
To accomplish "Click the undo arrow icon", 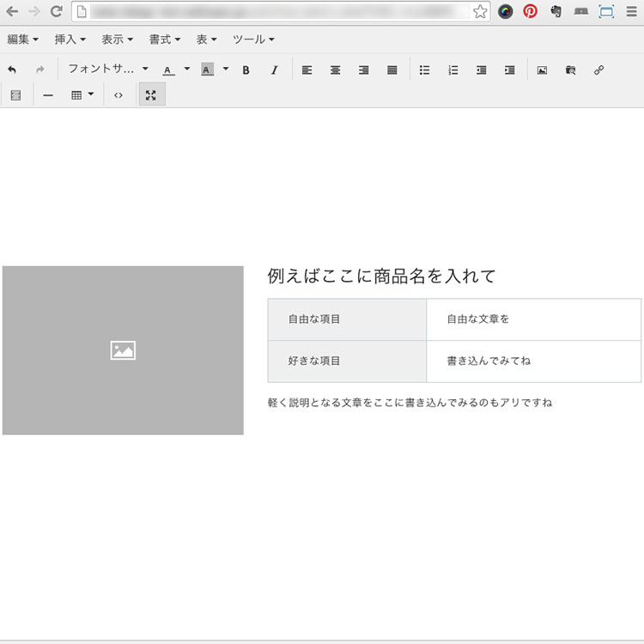I will [x=12, y=70].
